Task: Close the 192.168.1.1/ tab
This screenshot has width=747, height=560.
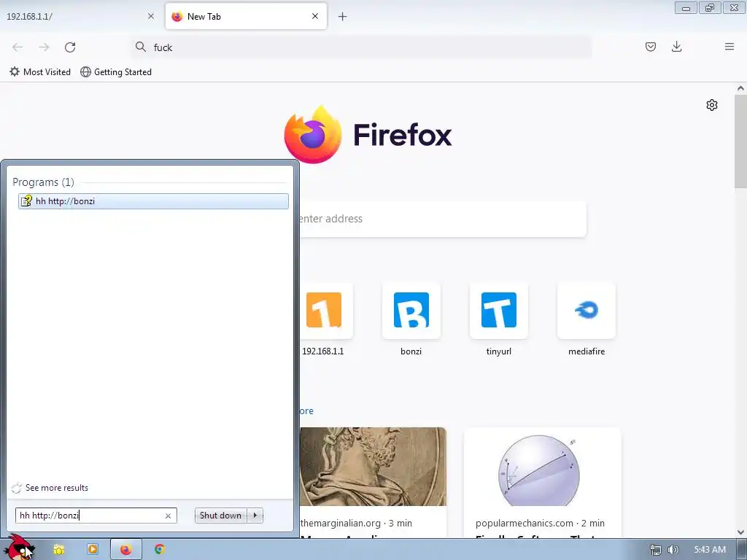Action: (150, 16)
